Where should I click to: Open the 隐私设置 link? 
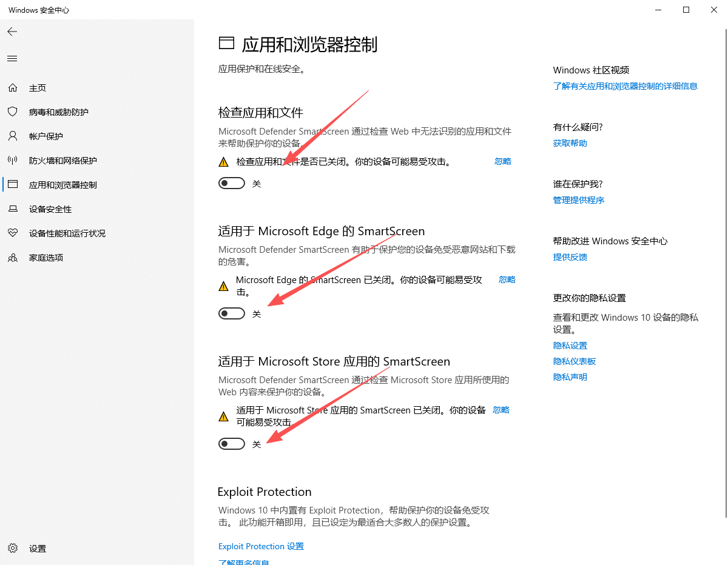click(x=570, y=346)
